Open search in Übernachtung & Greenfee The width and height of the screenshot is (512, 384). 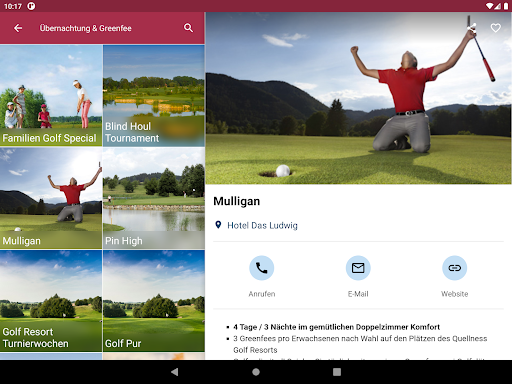[x=188, y=28]
